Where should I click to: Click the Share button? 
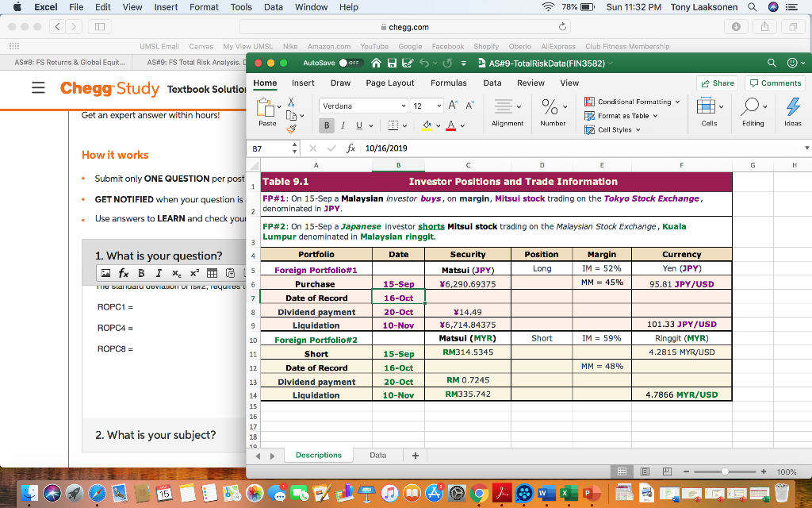coord(716,83)
